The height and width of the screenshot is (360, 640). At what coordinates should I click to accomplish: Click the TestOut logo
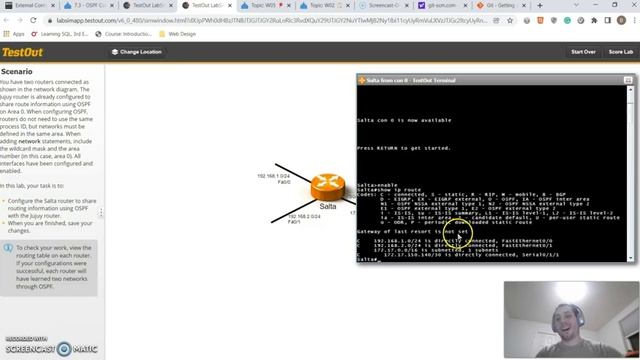[x=22, y=52]
